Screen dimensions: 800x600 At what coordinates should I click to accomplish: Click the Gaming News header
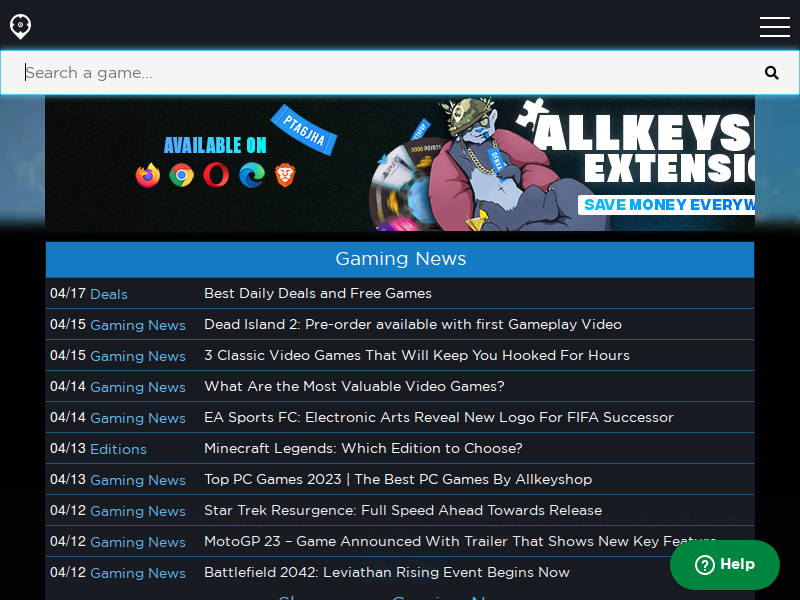pos(400,259)
